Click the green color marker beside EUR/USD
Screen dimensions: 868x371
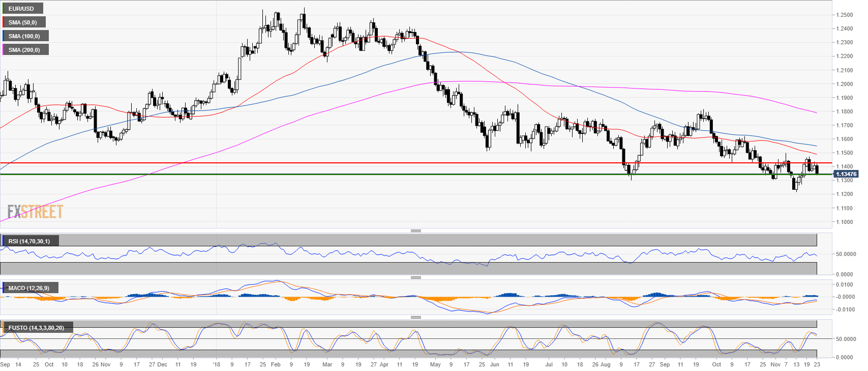3,9
